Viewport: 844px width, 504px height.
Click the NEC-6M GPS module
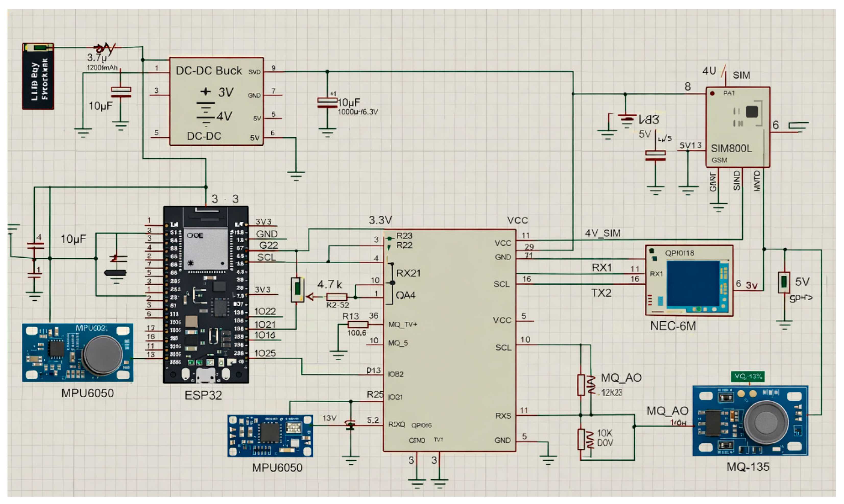tap(689, 281)
